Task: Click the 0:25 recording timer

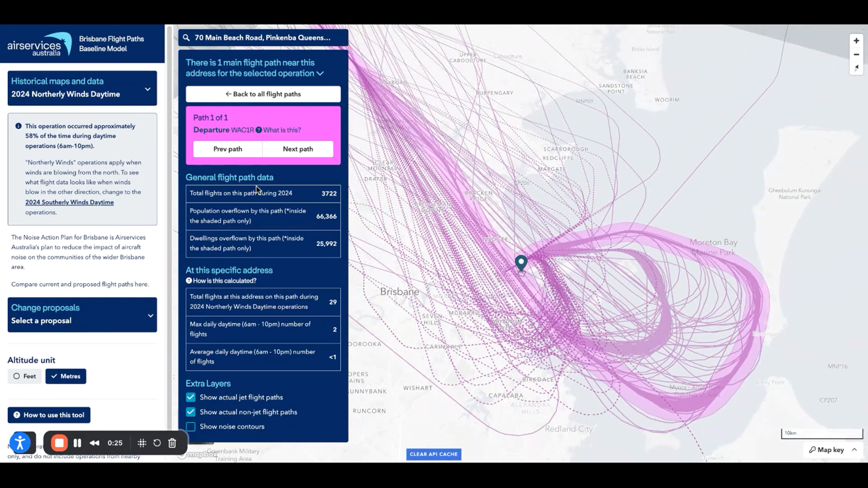Action: pyautogui.click(x=115, y=443)
